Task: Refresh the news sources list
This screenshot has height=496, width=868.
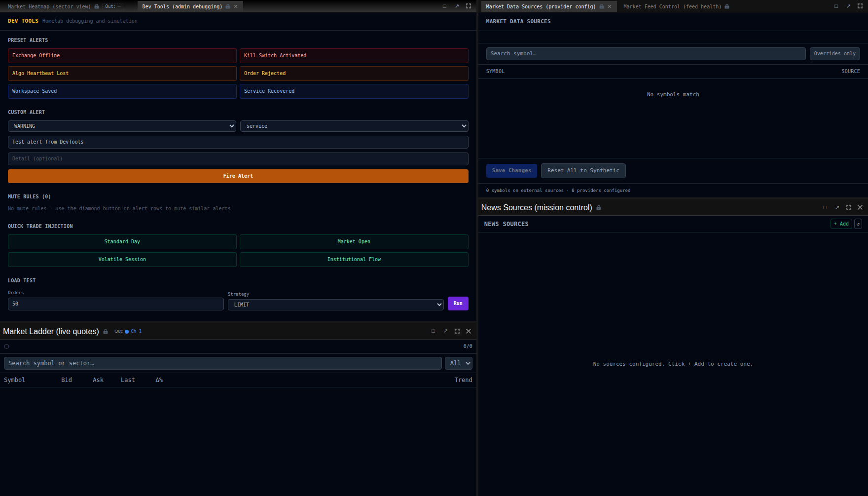Action: pos(858,224)
